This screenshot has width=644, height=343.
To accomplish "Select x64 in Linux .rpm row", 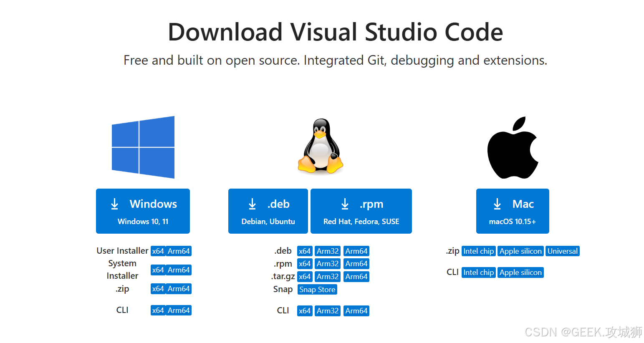I will pos(305,264).
